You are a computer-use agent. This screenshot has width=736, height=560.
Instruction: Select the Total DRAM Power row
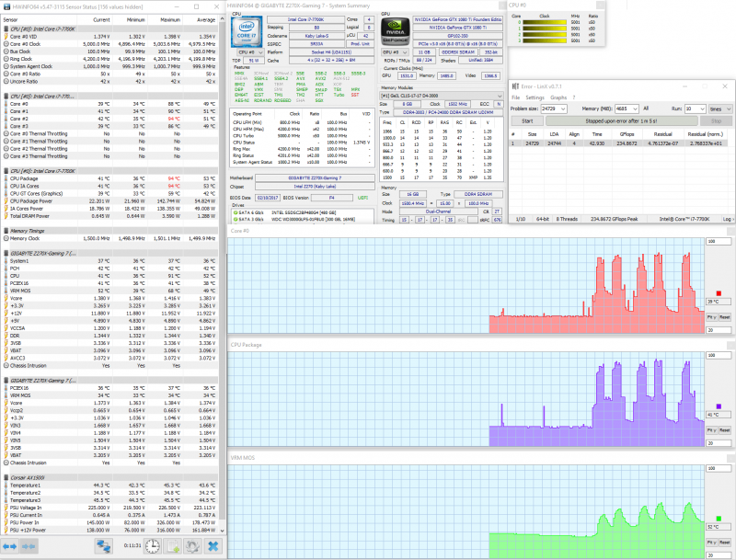110,216
